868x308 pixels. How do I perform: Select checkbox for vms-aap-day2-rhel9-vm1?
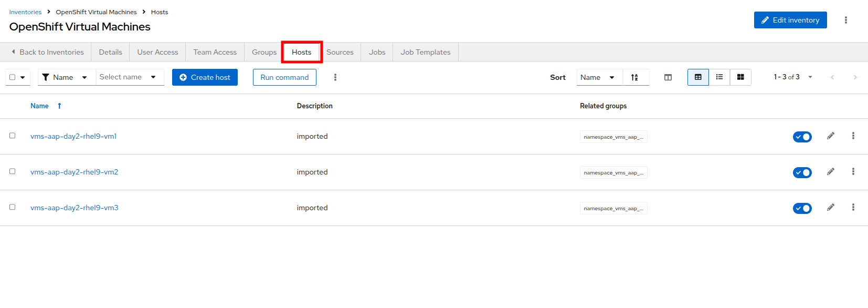[x=13, y=136]
